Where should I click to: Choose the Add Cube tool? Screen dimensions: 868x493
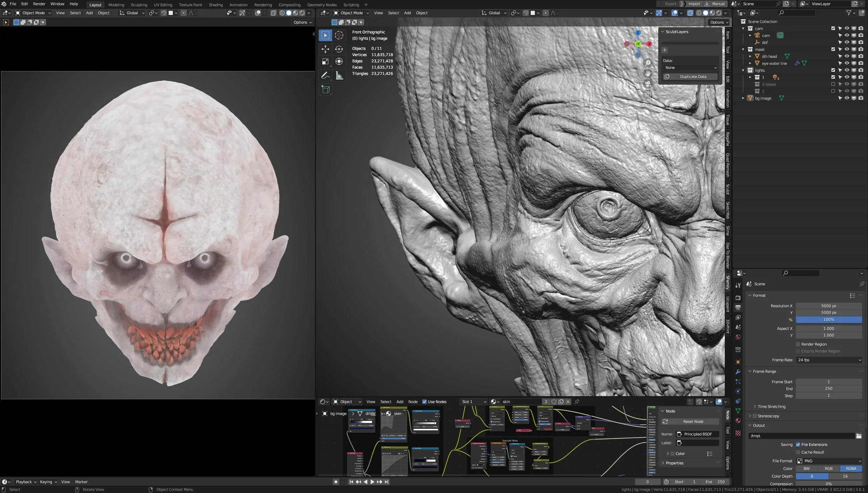pos(325,90)
